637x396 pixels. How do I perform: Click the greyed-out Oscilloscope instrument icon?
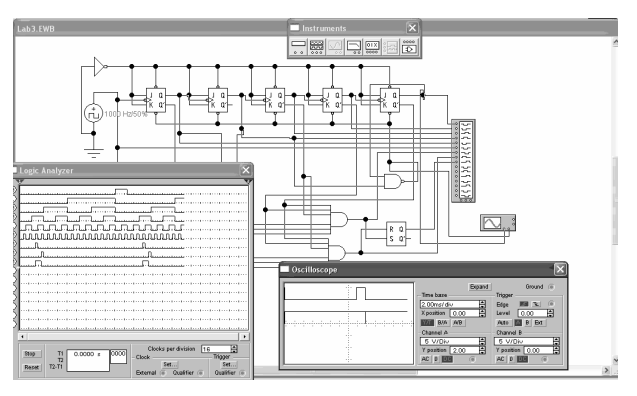click(x=336, y=47)
